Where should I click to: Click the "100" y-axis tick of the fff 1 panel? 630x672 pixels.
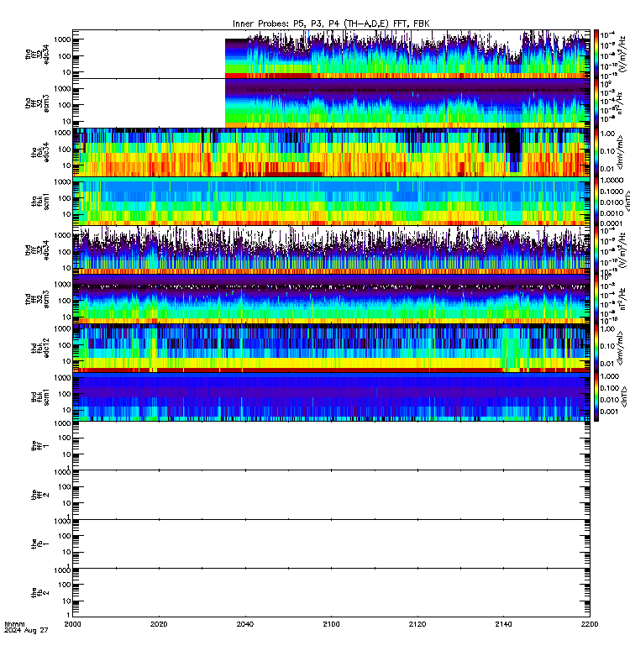[x=65, y=438]
